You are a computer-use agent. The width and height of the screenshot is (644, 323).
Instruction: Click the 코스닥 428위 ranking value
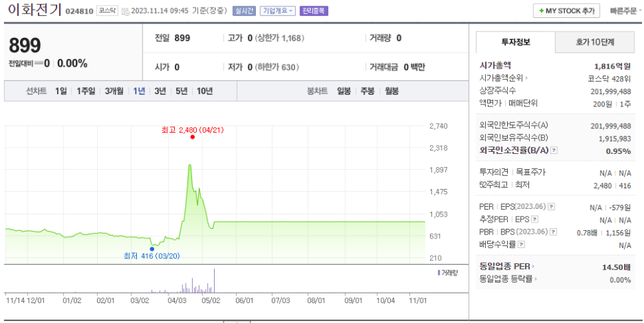click(610, 79)
